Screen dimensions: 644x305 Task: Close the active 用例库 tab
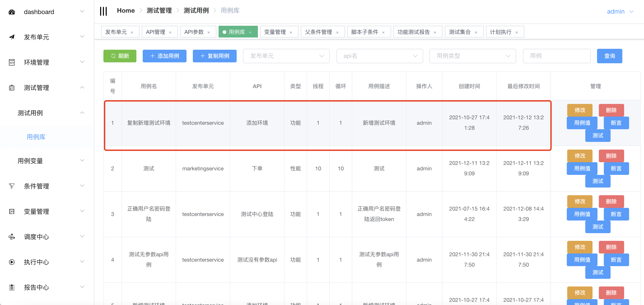coord(250,32)
